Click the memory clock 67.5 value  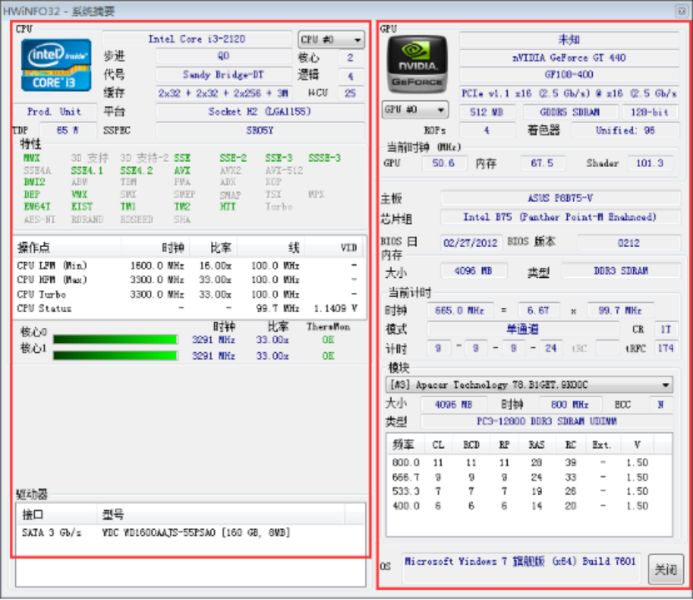click(x=542, y=163)
